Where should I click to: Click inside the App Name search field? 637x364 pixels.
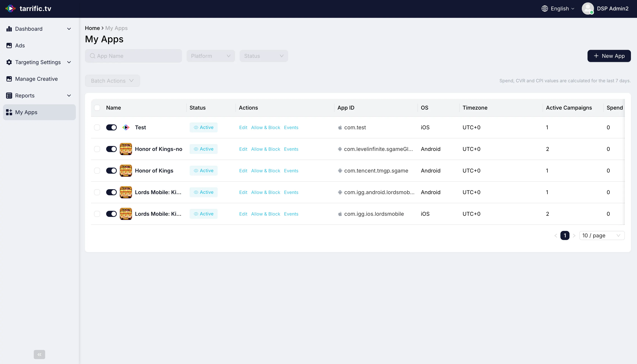(x=133, y=56)
